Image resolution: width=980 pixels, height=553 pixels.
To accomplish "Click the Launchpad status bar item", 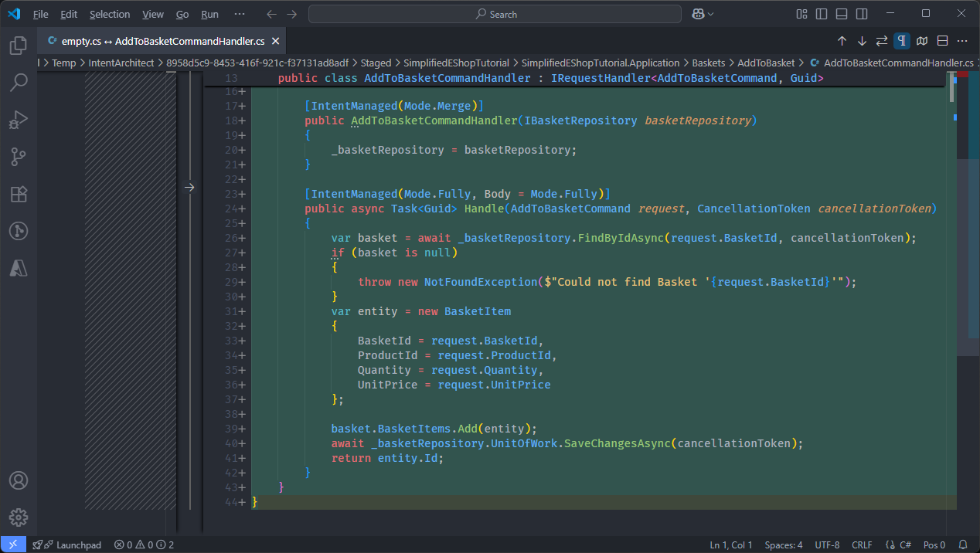I will click(x=67, y=545).
